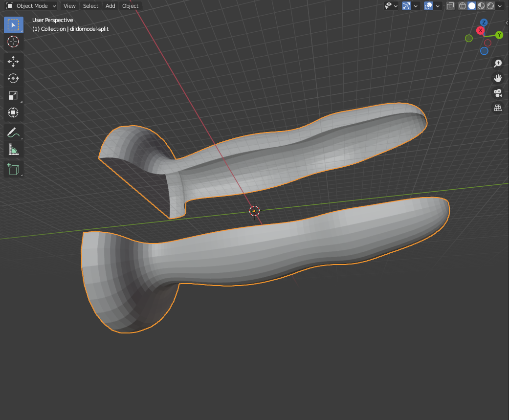
Task: Activate the Measure tool
Action: [13, 150]
